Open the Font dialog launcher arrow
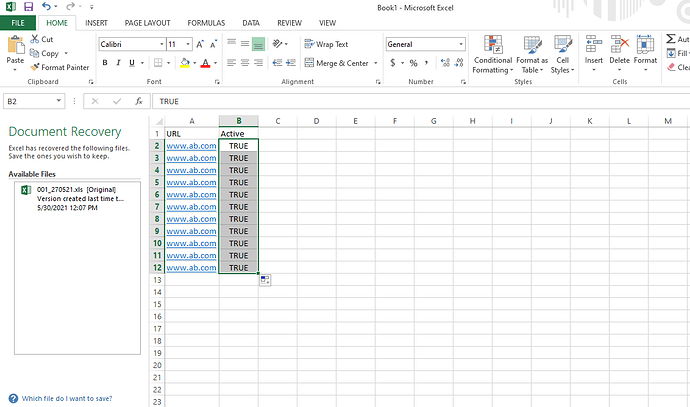 [x=217, y=82]
